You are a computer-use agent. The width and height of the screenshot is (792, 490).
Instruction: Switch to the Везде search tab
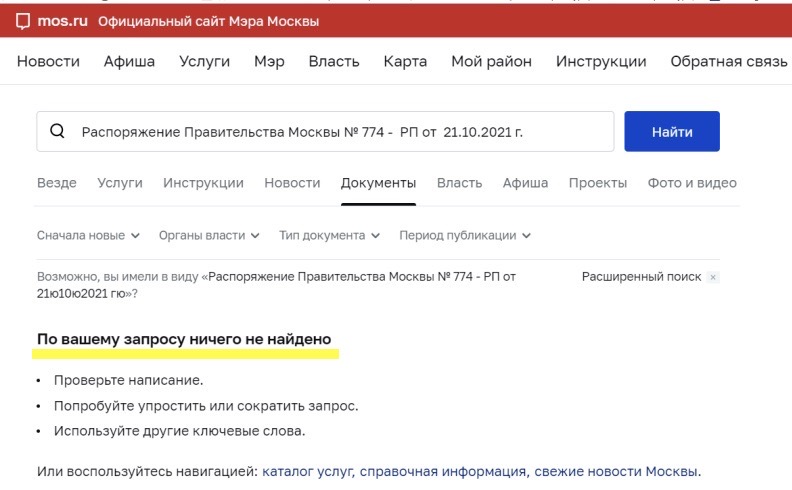pyautogui.click(x=56, y=183)
